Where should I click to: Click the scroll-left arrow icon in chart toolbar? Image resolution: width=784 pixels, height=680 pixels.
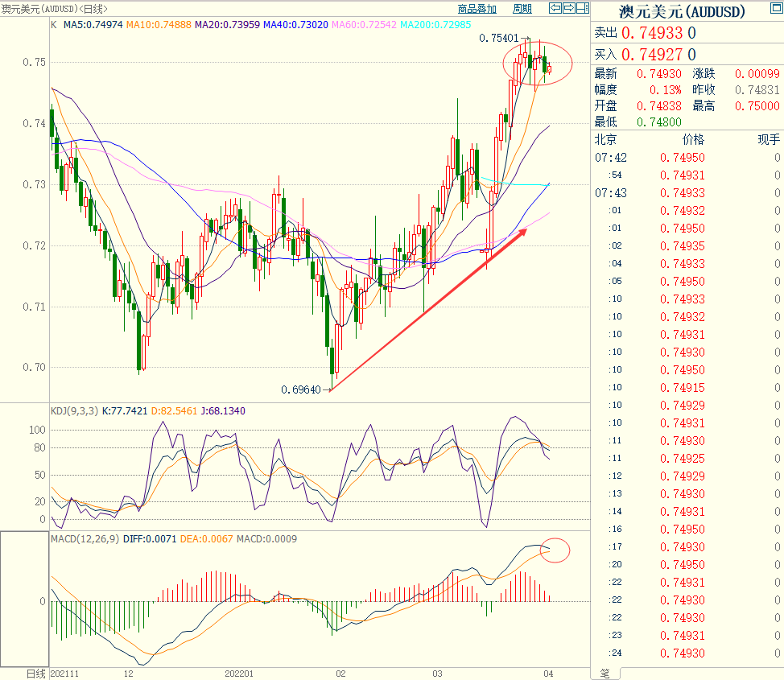[555, 9]
